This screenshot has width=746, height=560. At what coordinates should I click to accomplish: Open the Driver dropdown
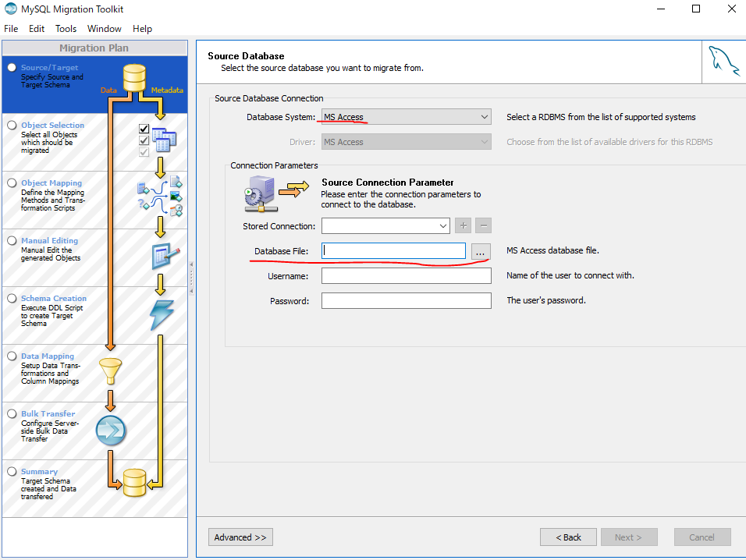point(407,142)
